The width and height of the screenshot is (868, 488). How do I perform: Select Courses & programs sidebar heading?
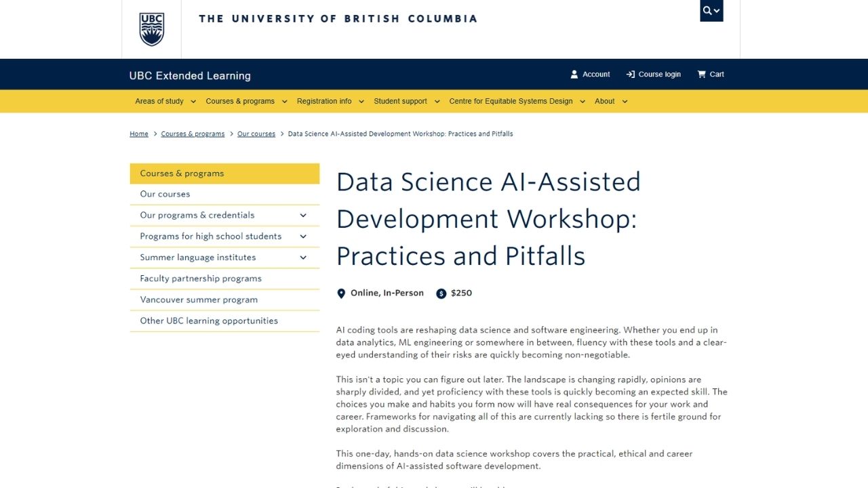[224, 174]
